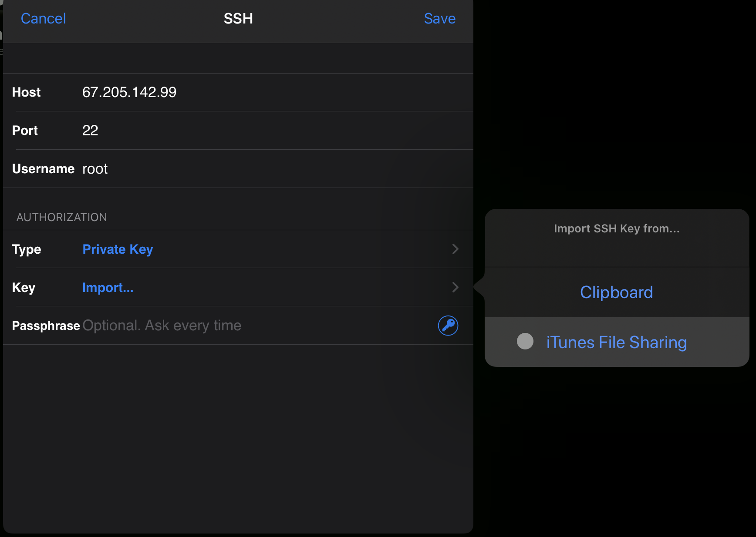Image resolution: width=756 pixels, height=537 pixels.
Task: Click the "Import SSH Key from..." popover heading
Action: coord(616,229)
